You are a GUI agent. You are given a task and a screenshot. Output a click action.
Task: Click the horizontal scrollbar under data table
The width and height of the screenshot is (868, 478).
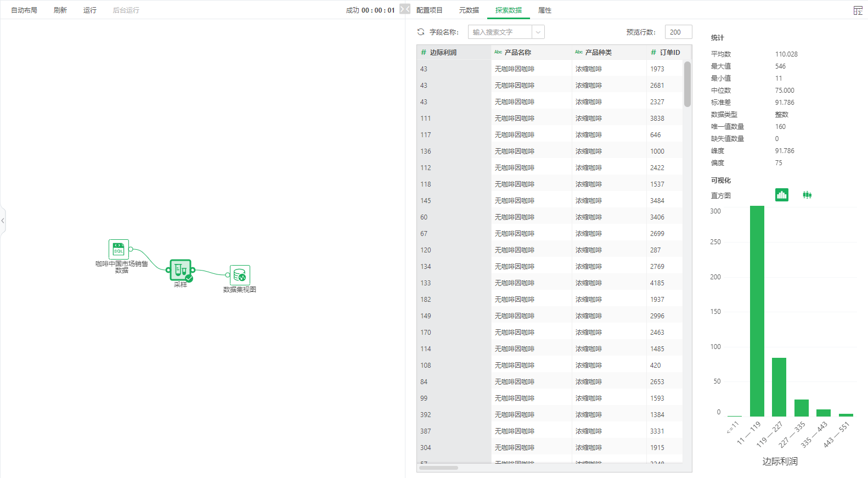438,468
